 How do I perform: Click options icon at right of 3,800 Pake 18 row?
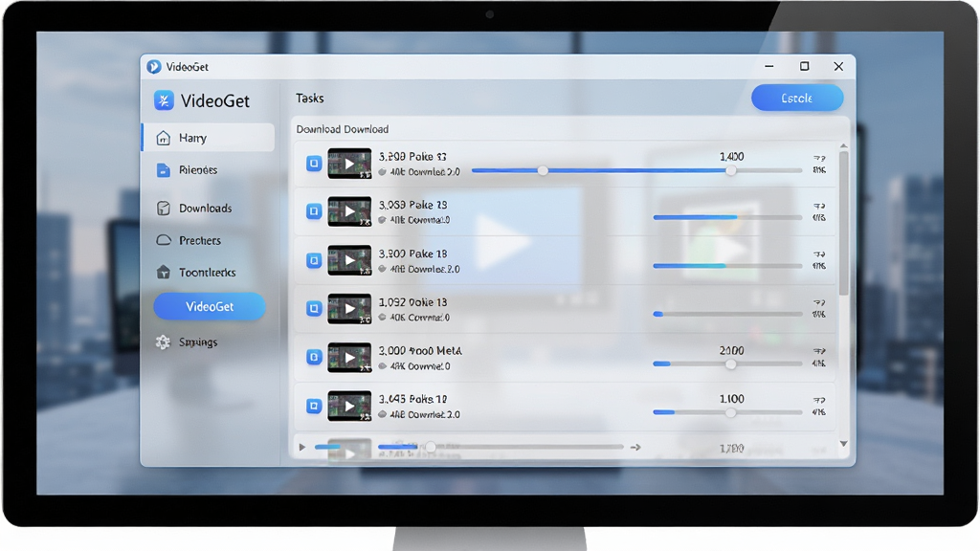819,254
